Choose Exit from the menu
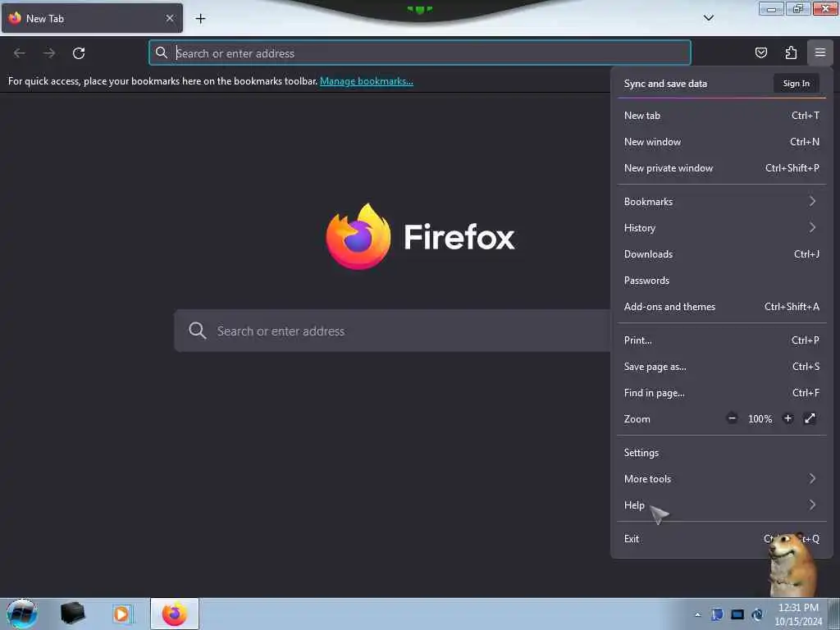Screen dimensions: 840x630 pyautogui.click(x=722, y=538)
